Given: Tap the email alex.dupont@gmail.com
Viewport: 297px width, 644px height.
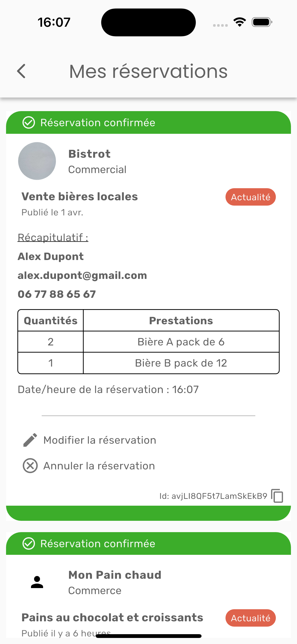Looking at the screenshot, I should click(x=82, y=275).
